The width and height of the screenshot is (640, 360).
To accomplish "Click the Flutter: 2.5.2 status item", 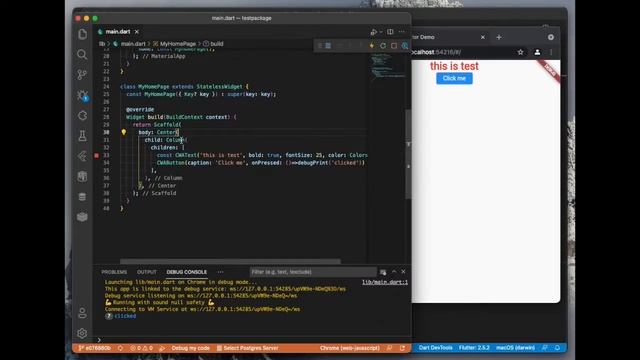I will tap(474, 348).
